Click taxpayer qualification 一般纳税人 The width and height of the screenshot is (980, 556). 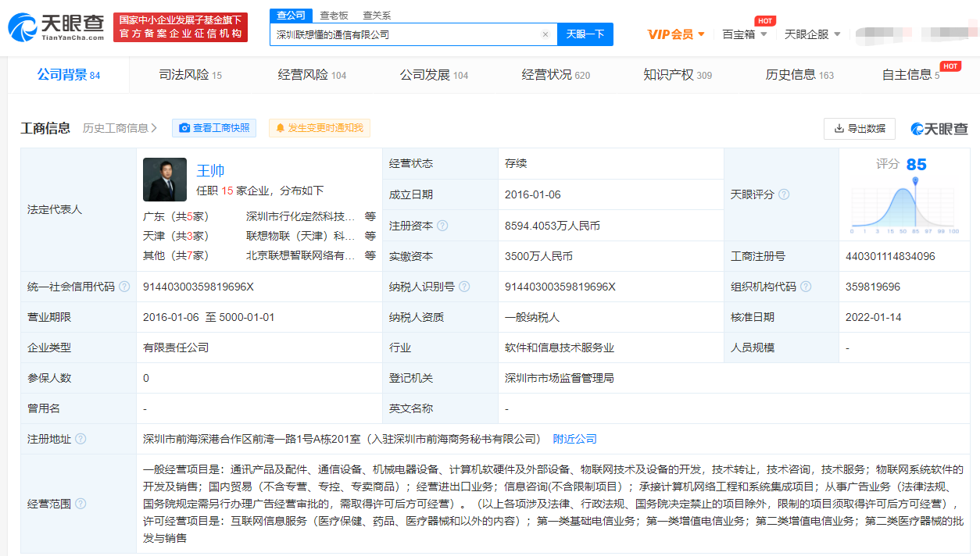[x=532, y=317]
